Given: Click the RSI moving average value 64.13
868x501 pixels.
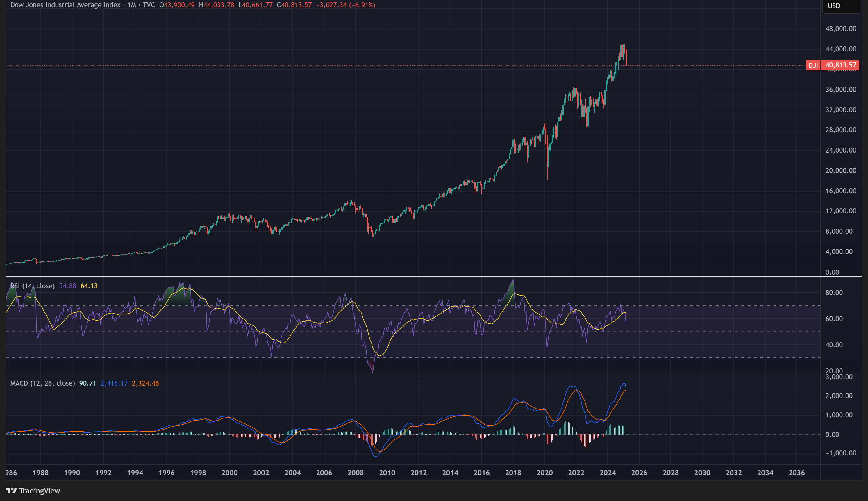Looking at the screenshot, I should tap(89, 286).
